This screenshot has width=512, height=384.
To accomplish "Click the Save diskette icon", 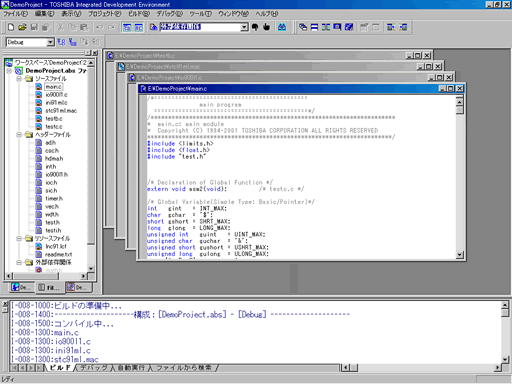I will [34, 27].
